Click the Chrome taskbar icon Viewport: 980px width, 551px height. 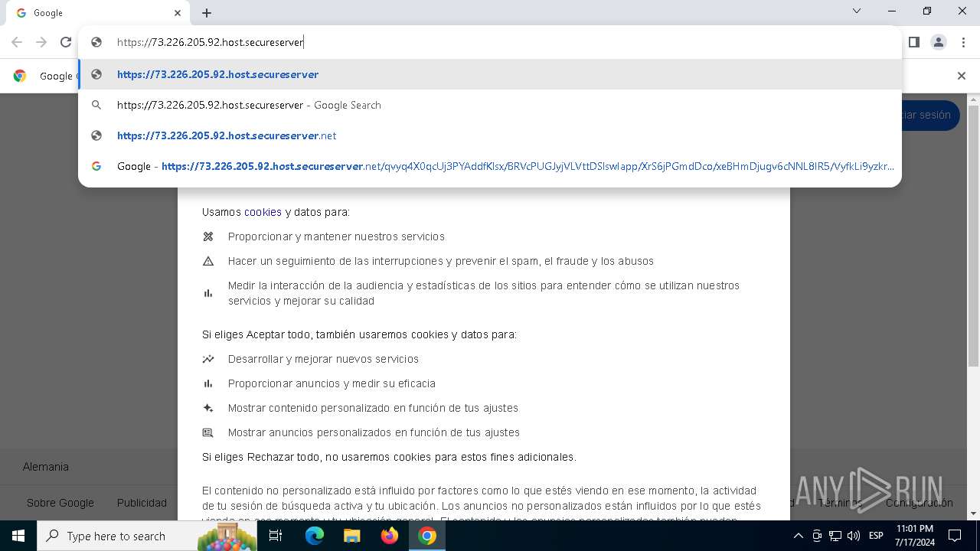point(427,536)
